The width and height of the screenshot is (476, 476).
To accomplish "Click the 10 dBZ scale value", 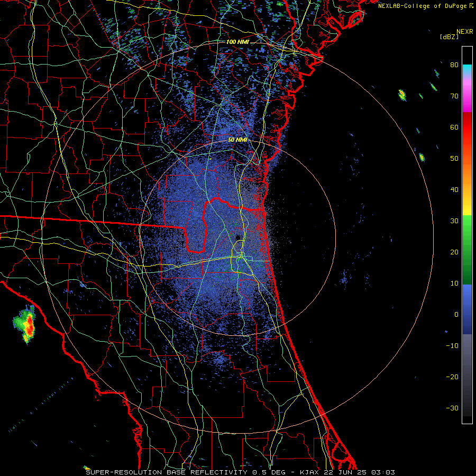I will (x=454, y=283).
